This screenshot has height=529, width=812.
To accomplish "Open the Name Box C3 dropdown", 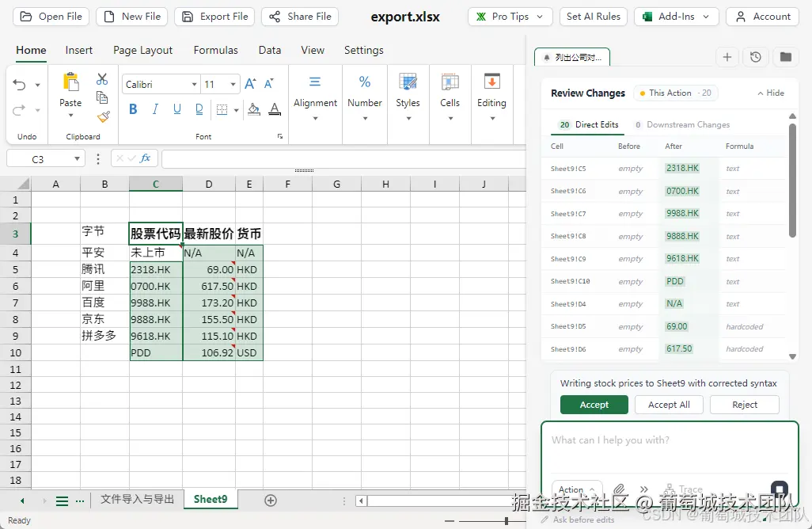I will coord(77,158).
